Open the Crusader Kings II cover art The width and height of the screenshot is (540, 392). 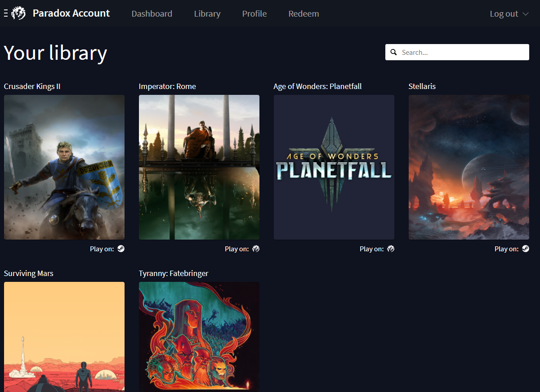pos(64,167)
